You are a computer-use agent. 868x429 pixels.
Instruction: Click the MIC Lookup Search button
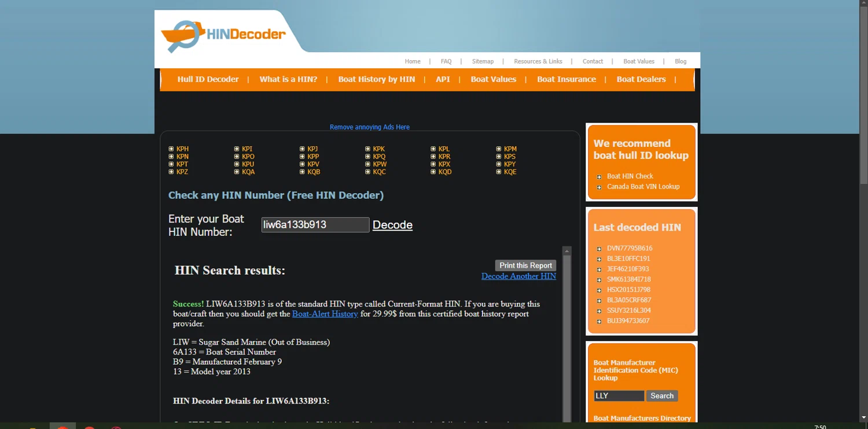tap(662, 396)
